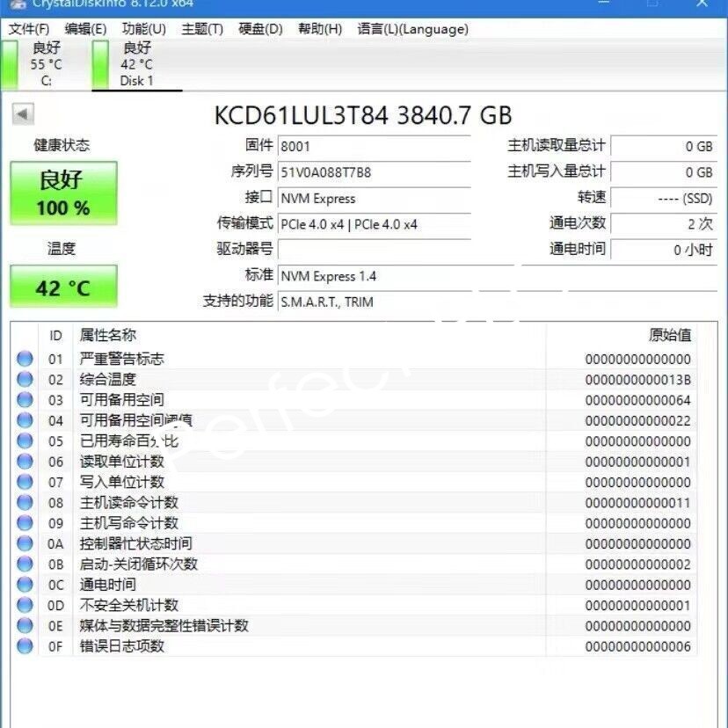Click the firmware field showing 8001
728x728 pixels.
375,147
